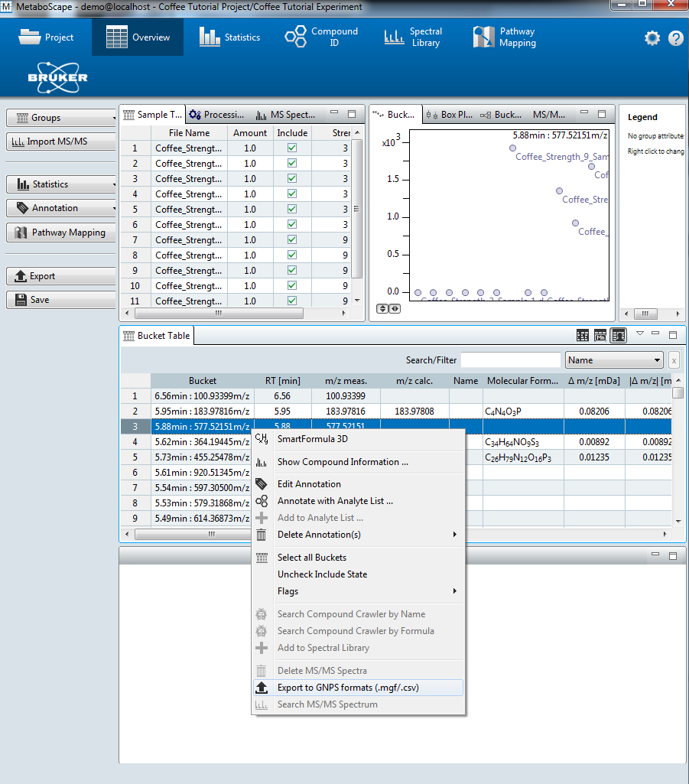
Task: Click the Coffee_Strength_9 data point in plot
Action: tap(512, 148)
